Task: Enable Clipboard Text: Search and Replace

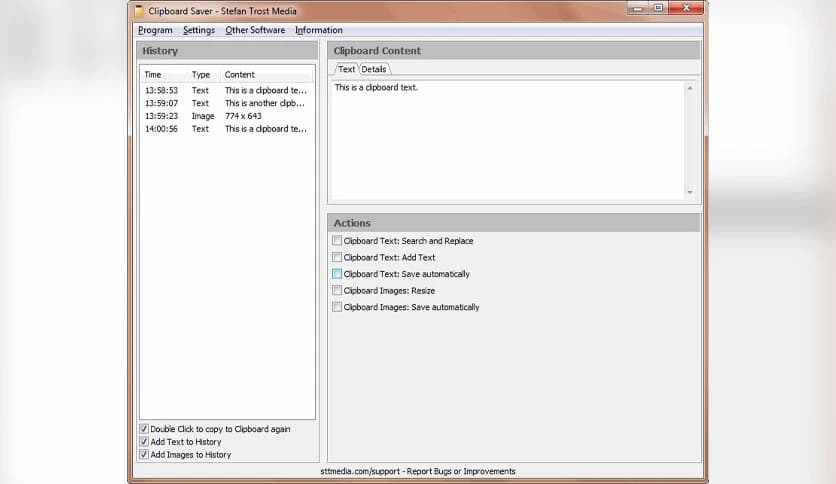Action: coord(337,241)
